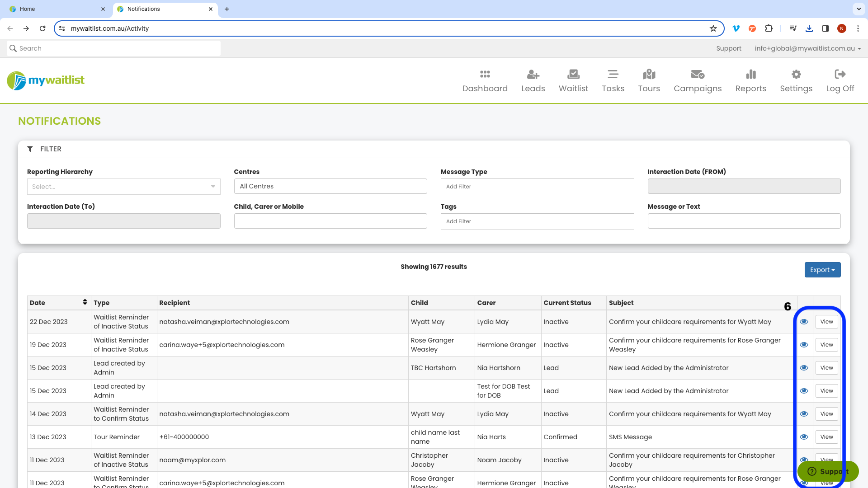Click cell '+61-400000000'

pyautogui.click(x=283, y=437)
